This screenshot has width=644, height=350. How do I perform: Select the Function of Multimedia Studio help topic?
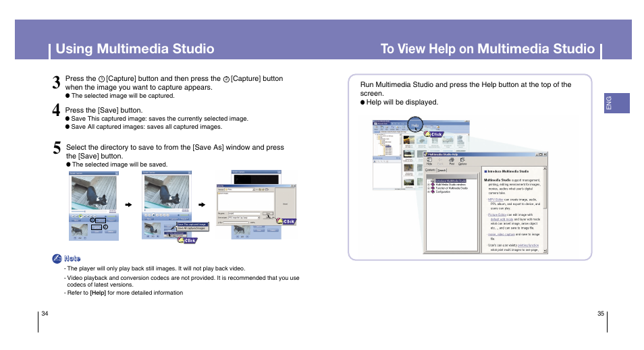coord(452,188)
